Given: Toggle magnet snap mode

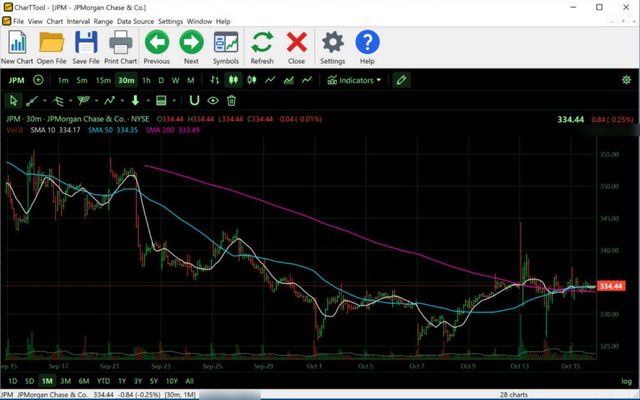Looking at the screenshot, I should [194, 100].
